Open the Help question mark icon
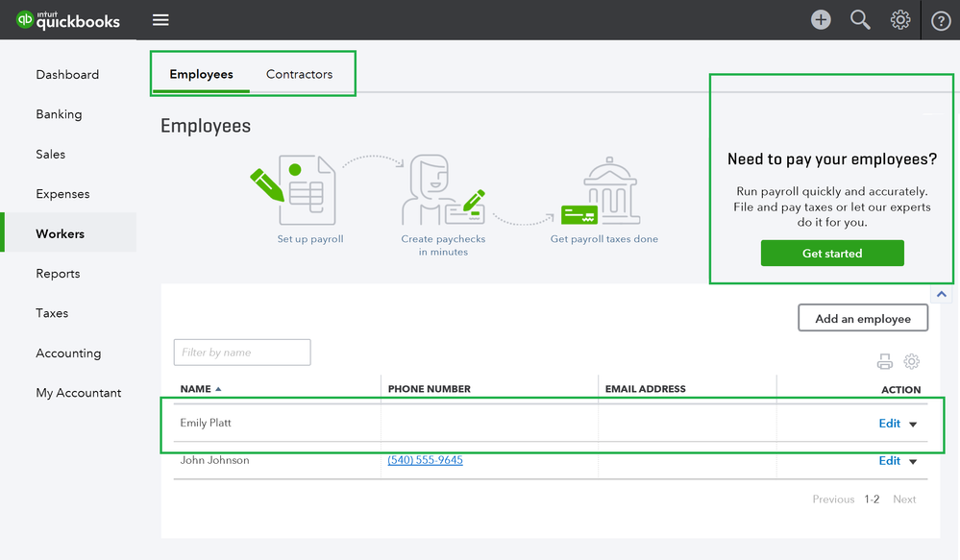 (x=941, y=21)
